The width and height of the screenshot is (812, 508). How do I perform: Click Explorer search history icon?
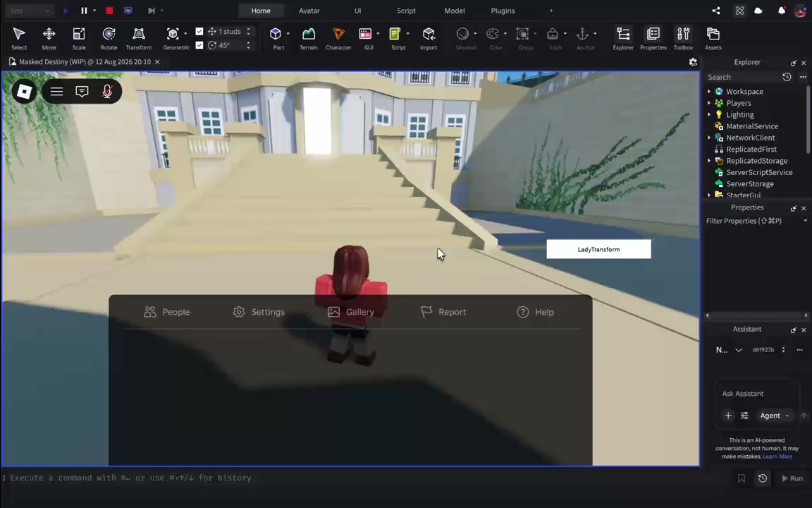coord(787,77)
